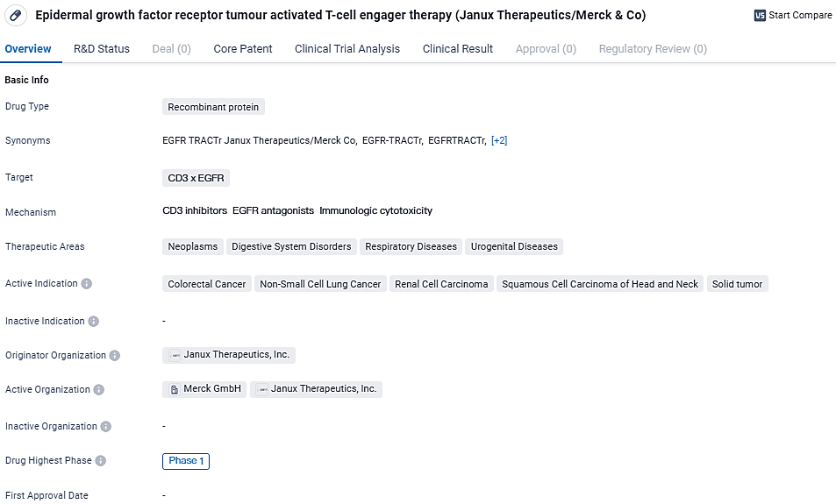
Task: Click info icon next to Drug Highest Phase
Action: coord(101,461)
